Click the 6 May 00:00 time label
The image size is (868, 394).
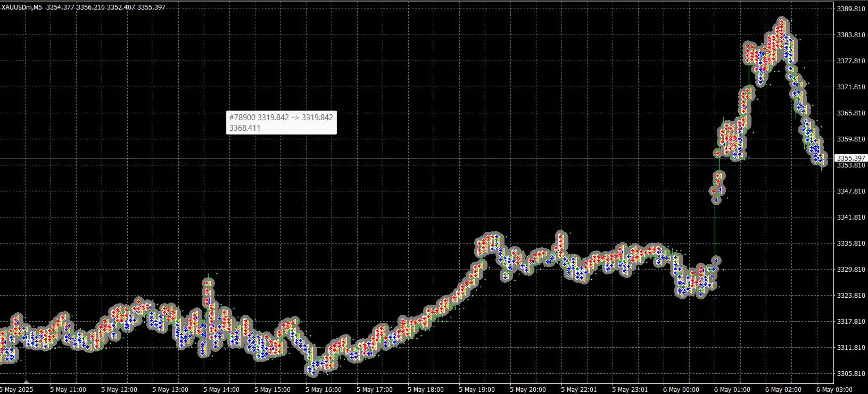point(681,390)
